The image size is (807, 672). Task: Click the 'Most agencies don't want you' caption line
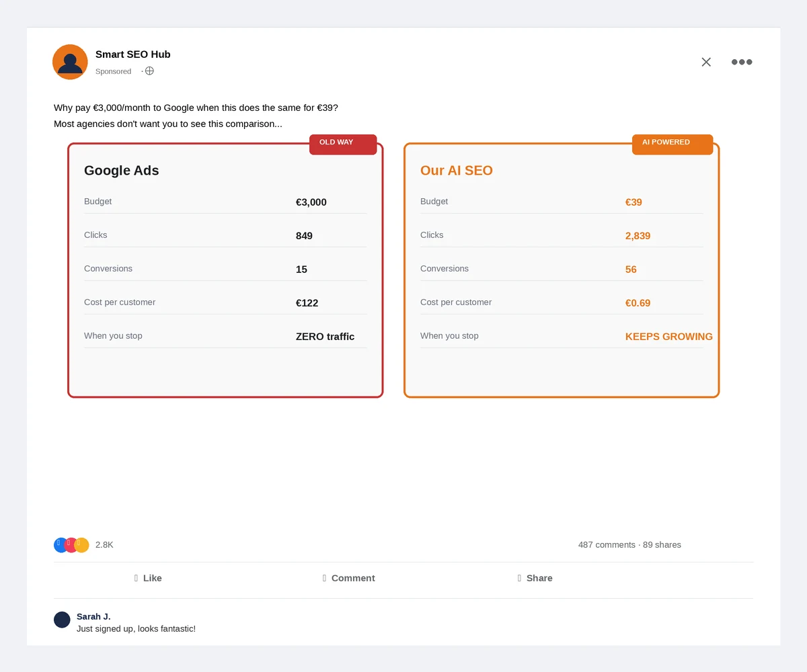point(168,124)
